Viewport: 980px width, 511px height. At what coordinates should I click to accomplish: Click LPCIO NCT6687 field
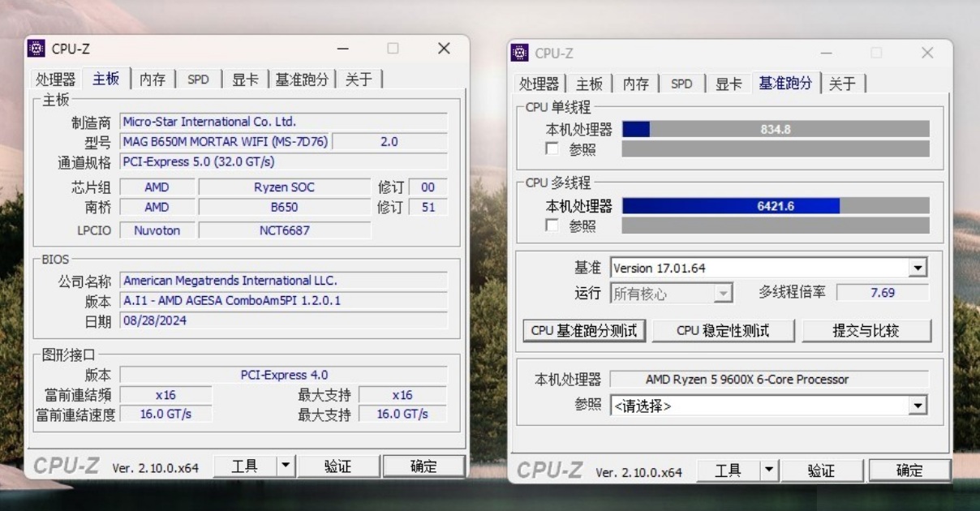tap(284, 230)
